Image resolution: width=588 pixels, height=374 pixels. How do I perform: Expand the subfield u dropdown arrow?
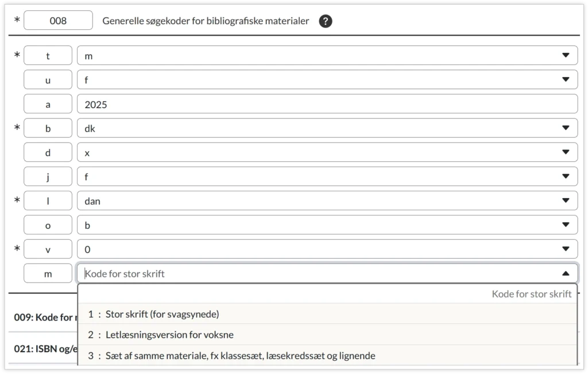566,80
